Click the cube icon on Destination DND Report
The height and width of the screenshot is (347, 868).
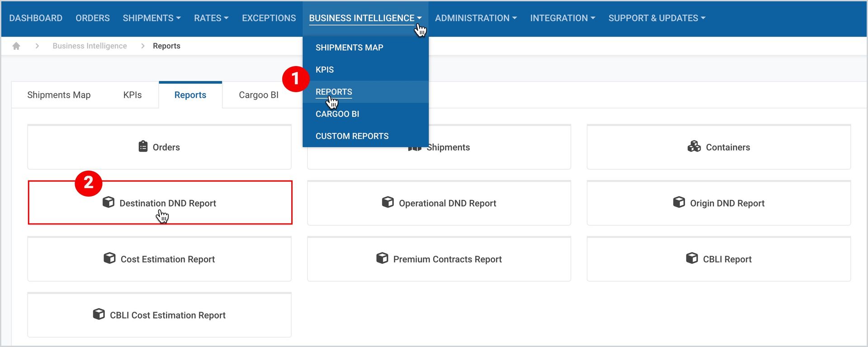coord(108,202)
